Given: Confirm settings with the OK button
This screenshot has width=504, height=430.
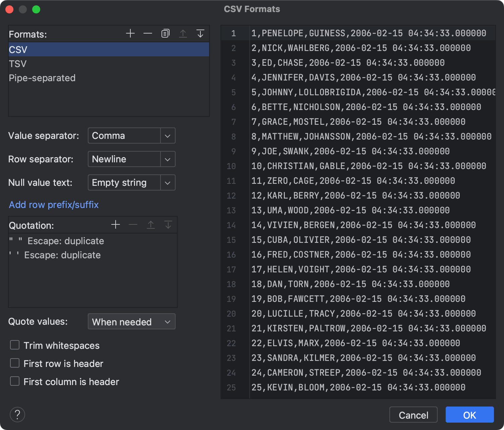Looking at the screenshot, I should 469,415.
